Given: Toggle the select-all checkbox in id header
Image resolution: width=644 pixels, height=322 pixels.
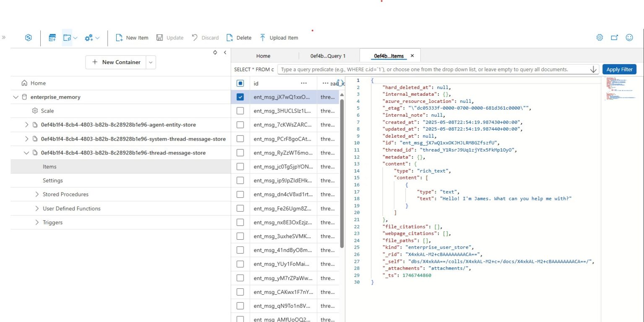Looking at the screenshot, I should point(240,84).
